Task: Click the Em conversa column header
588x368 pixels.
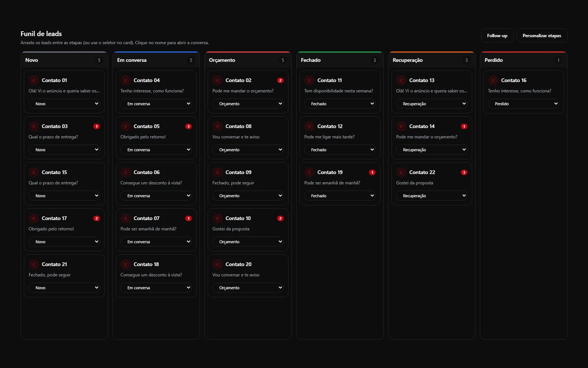Action: point(156,60)
